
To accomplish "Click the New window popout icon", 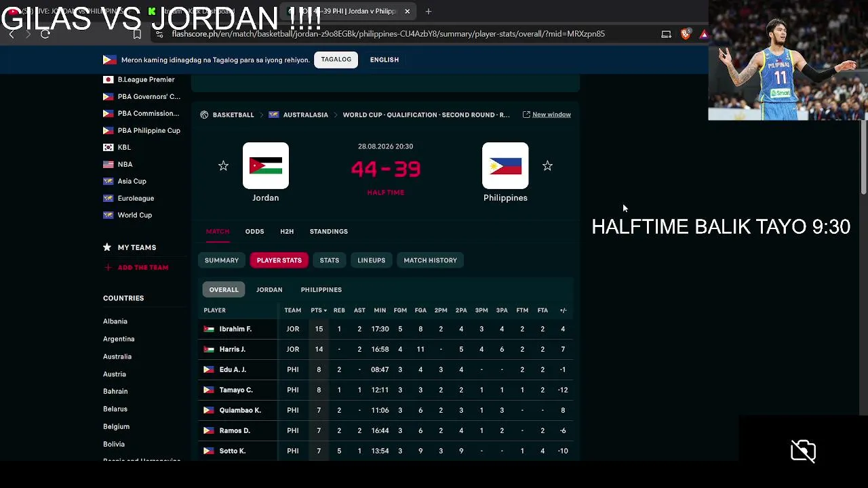I will 526,115.
